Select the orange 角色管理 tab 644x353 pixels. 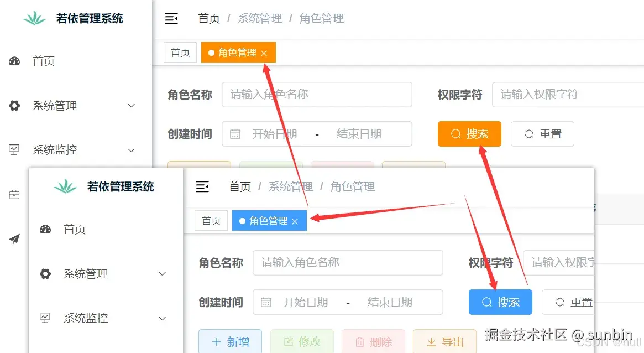pos(238,53)
